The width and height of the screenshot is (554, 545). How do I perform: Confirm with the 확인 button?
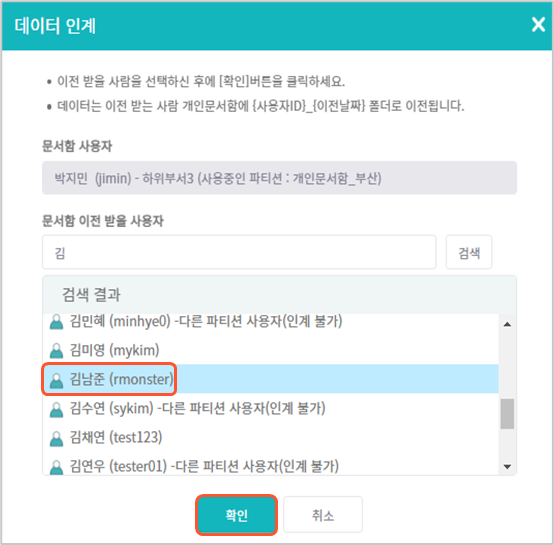pos(236,515)
